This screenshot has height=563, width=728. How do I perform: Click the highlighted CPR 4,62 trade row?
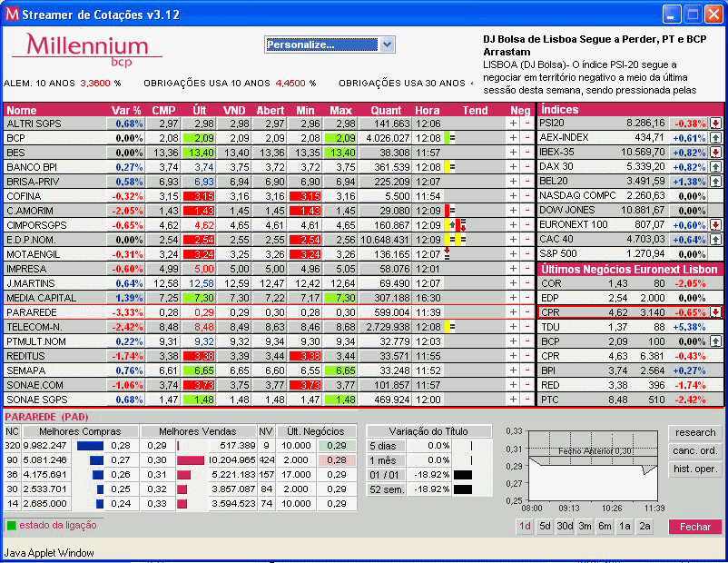coord(630,312)
